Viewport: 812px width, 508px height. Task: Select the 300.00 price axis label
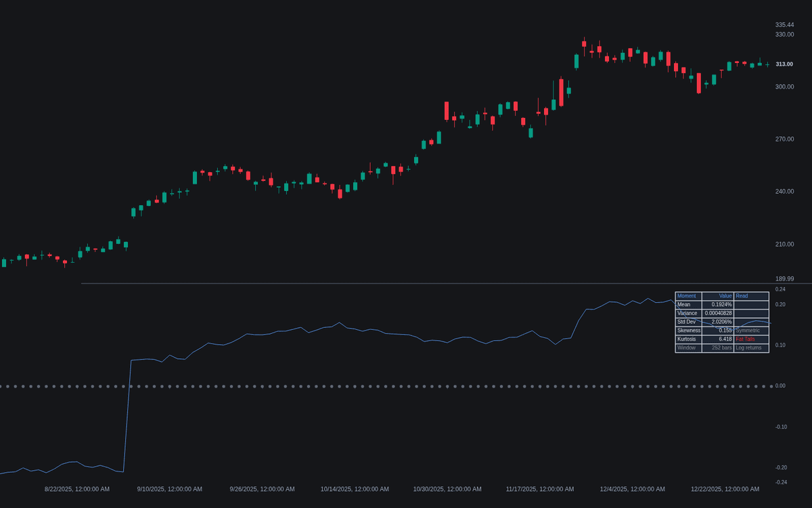[x=784, y=87]
